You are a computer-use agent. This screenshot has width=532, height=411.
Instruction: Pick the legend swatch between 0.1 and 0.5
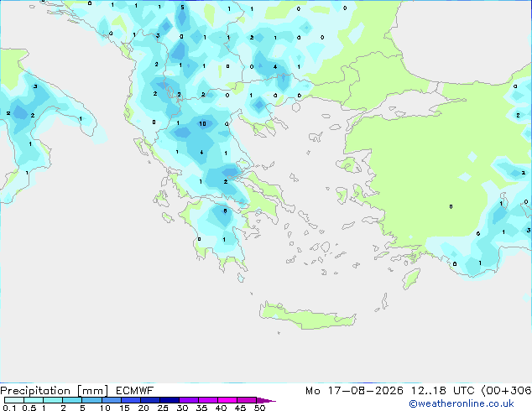[14, 400]
